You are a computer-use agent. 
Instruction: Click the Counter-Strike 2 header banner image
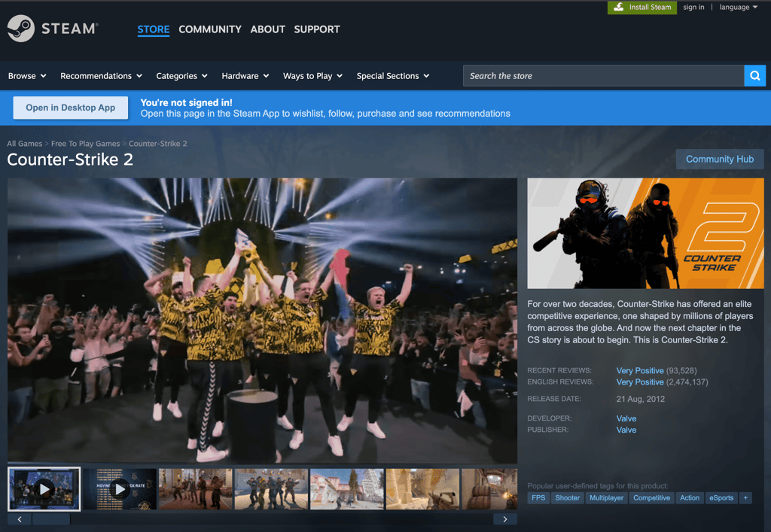pos(645,233)
